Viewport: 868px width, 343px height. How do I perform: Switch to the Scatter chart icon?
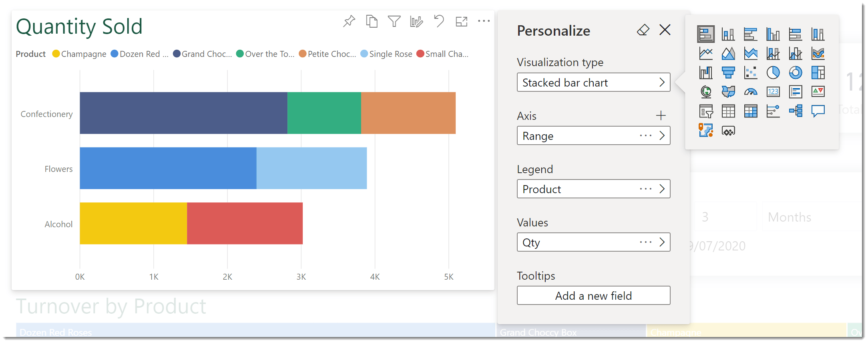point(751,73)
